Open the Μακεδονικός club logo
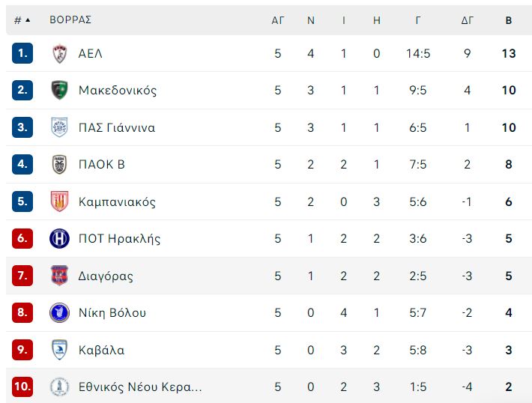532x403 pixels. (x=59, y=90)
